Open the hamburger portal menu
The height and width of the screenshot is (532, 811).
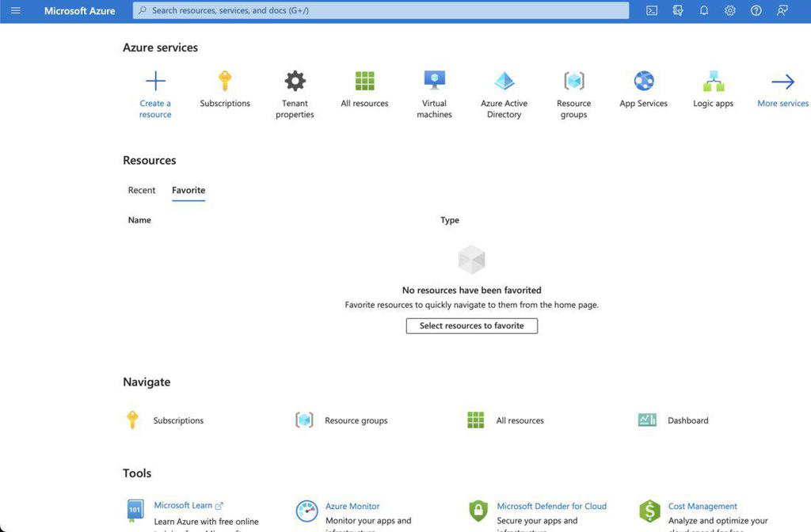(x=14, y=10)
